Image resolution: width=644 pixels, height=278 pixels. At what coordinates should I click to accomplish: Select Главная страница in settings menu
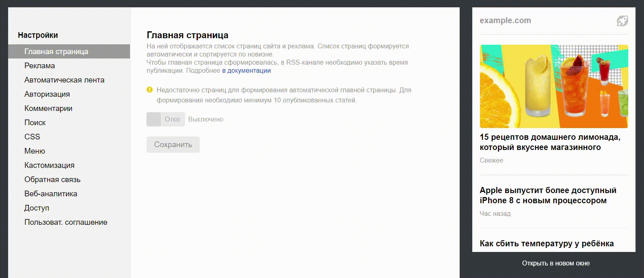coord(69,52)
